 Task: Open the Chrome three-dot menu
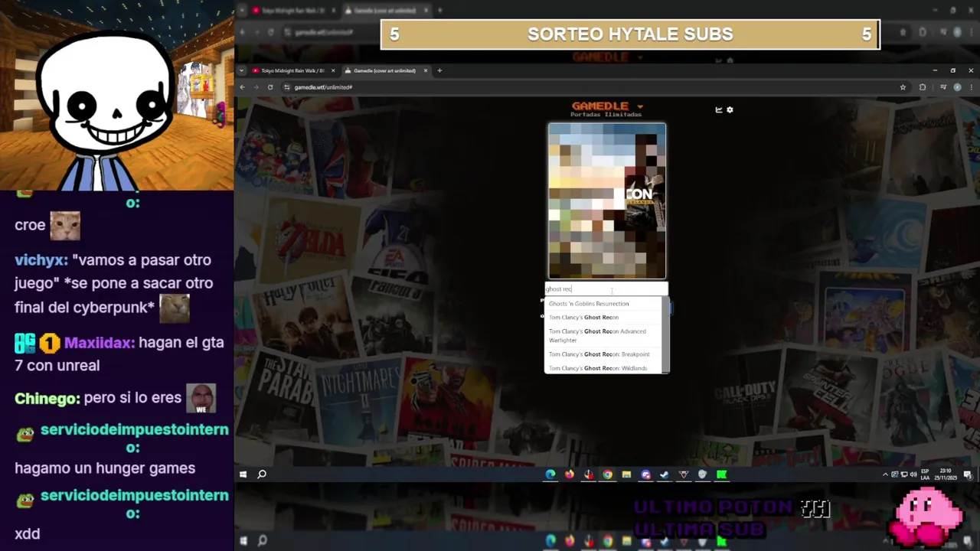(970, 87)
